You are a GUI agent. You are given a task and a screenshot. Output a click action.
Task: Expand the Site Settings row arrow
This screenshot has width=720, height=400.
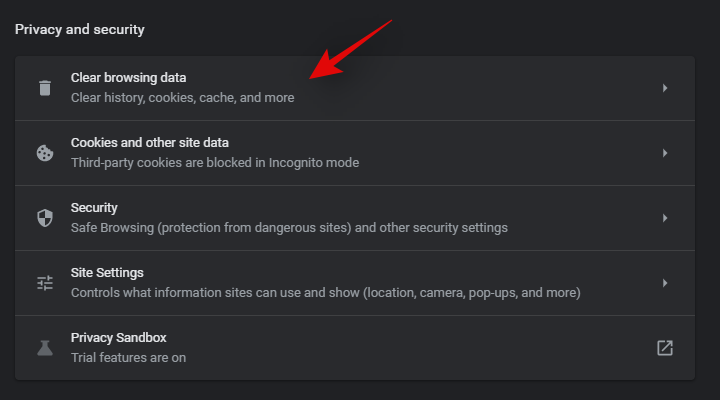pos(665,283)
